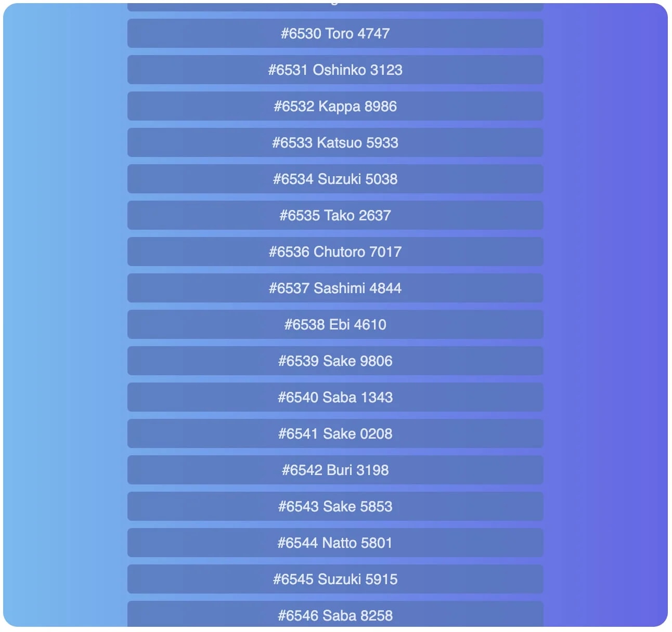The width and height of the screenshot is (672, 632).
Task: Open the #6532 Kappa 8986 row
Action: (x=335, y=106)
